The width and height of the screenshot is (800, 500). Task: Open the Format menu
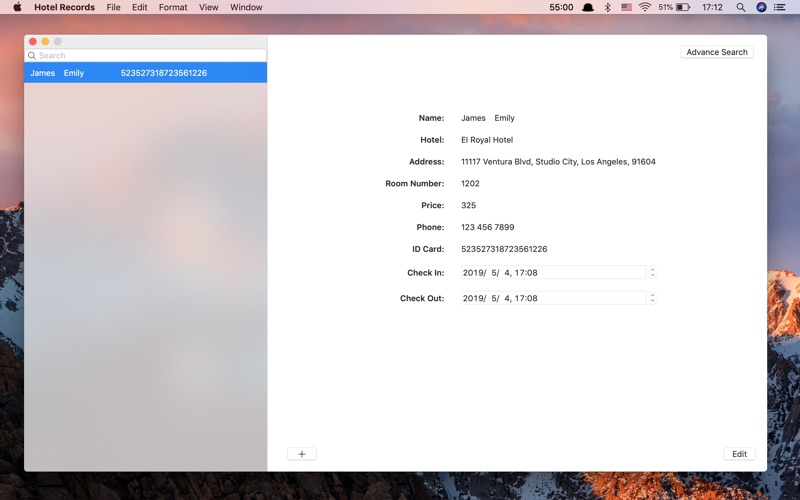tap(173, 7)
